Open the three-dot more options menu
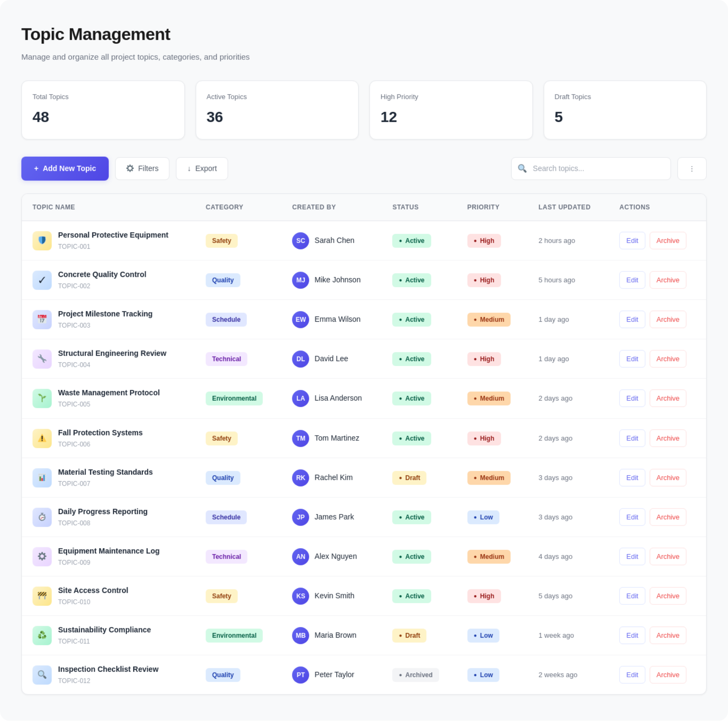This screenshot has width=728, height=721. [691, 169]
